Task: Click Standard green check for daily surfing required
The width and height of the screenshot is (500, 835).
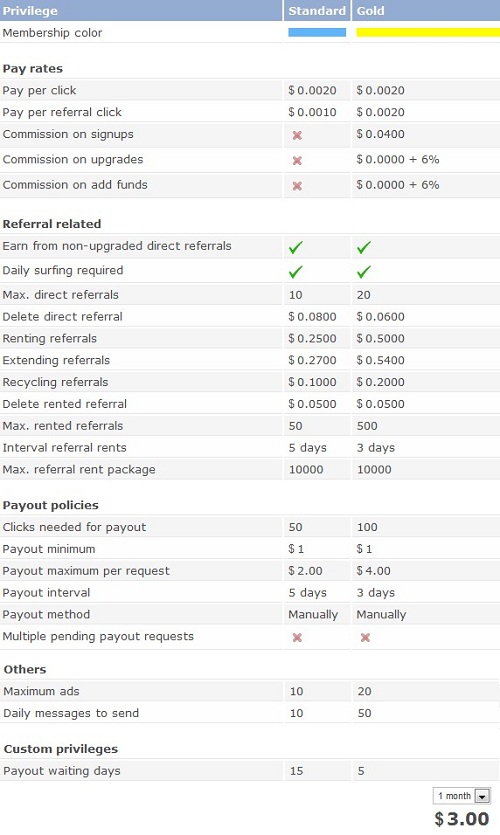Action: tap(296, 272)
